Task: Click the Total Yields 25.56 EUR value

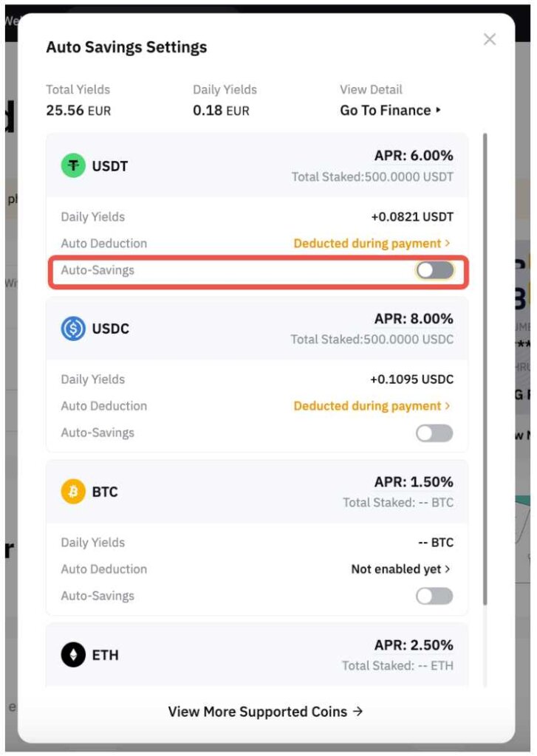Action: tap(77, 109)
